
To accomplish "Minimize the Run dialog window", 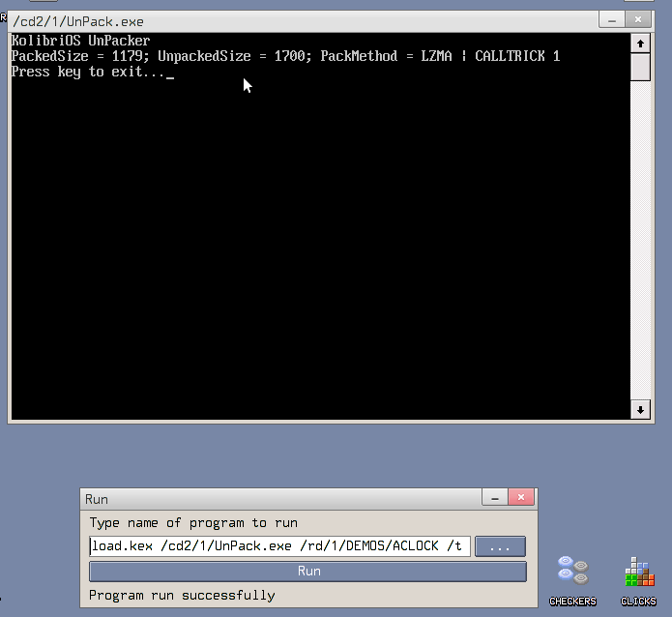I will click(x=494, y=498).
